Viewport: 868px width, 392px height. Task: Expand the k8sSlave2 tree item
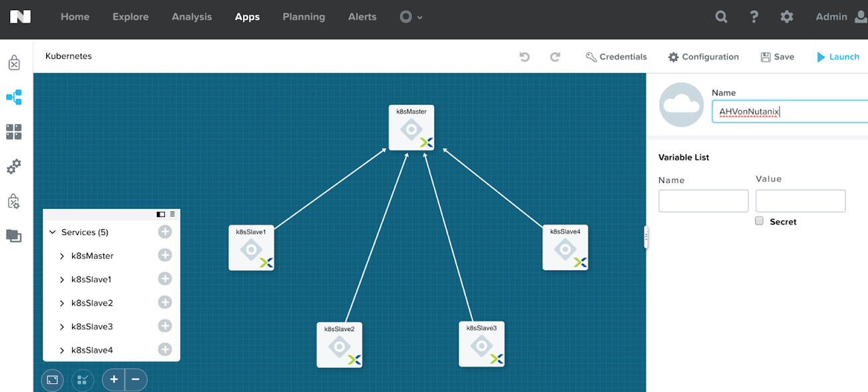[x=62, y=303]
